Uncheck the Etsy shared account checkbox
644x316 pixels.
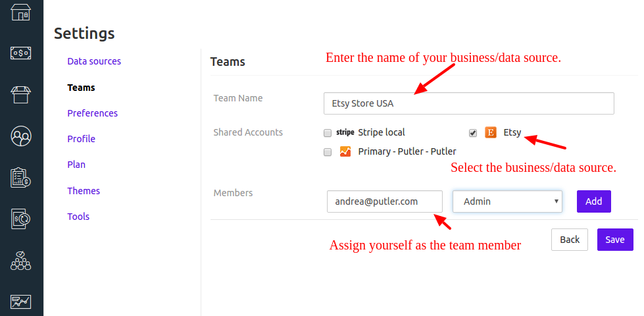(473, 133)
